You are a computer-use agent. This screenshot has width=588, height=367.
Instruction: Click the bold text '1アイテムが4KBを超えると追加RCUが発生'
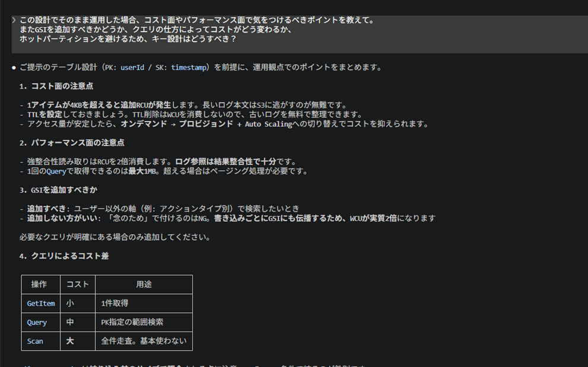point(99,105)
